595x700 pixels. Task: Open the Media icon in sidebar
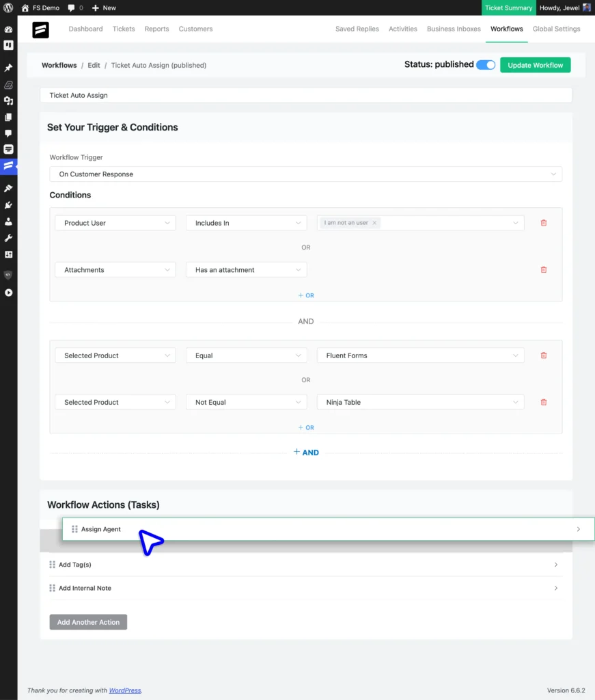point(8,101)
